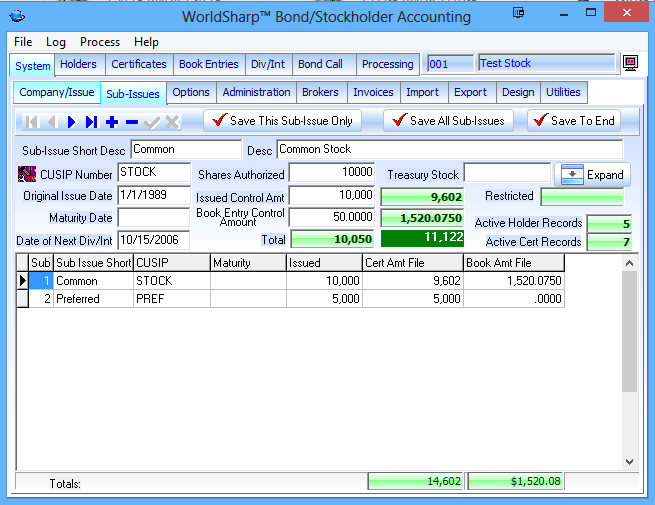Open the Process menu
655x505 pixels.
pyautogui.click(x=100, y=42)
